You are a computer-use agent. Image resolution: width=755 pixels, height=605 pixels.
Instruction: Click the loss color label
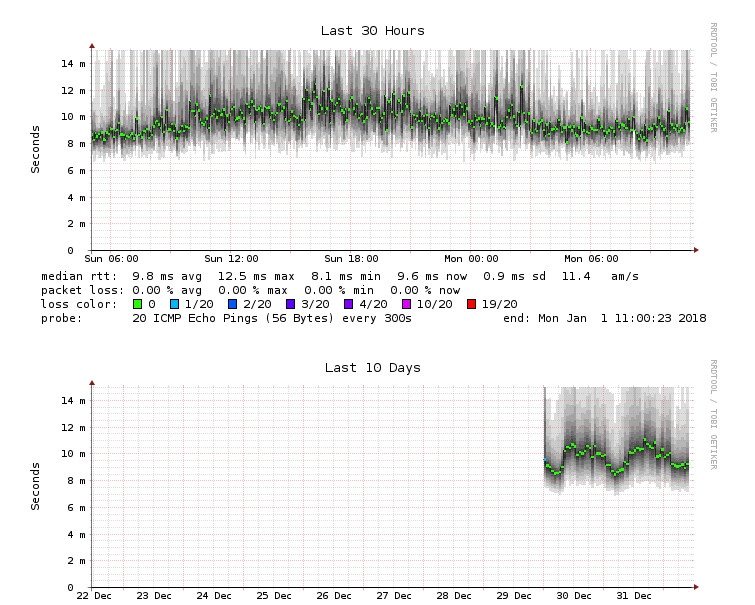[79, 304]
